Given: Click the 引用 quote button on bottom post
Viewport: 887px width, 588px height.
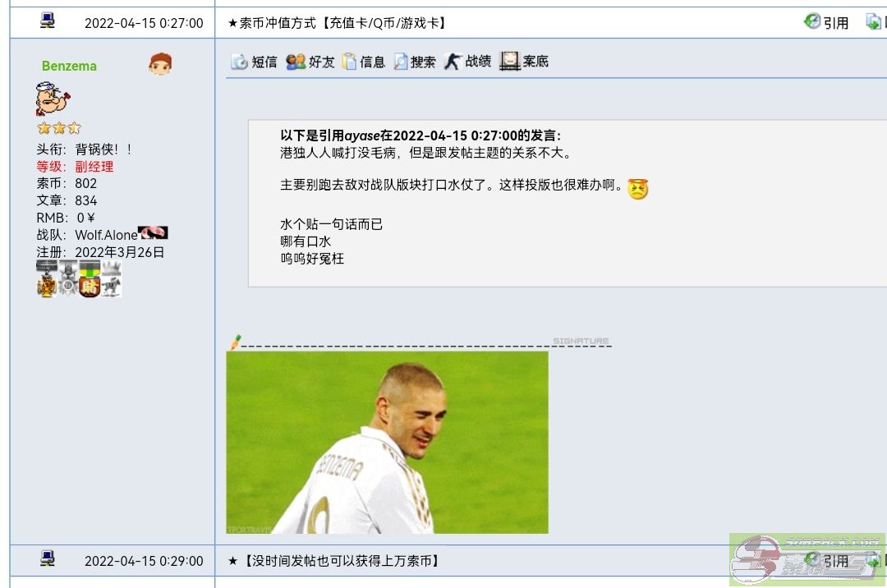Looking at the screenshot, I should (826, 560).
